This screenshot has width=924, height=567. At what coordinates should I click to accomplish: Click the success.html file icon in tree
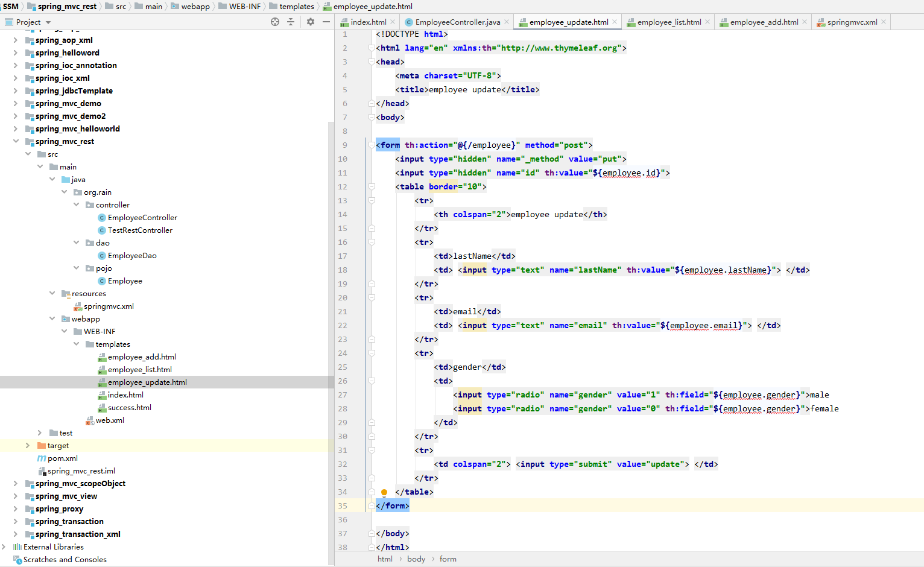click(102, 408)
